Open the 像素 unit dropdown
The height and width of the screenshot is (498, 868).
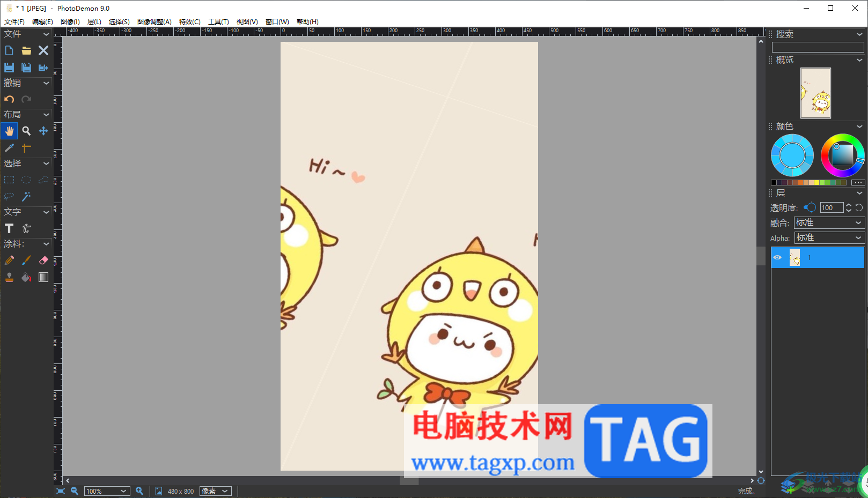216,491
